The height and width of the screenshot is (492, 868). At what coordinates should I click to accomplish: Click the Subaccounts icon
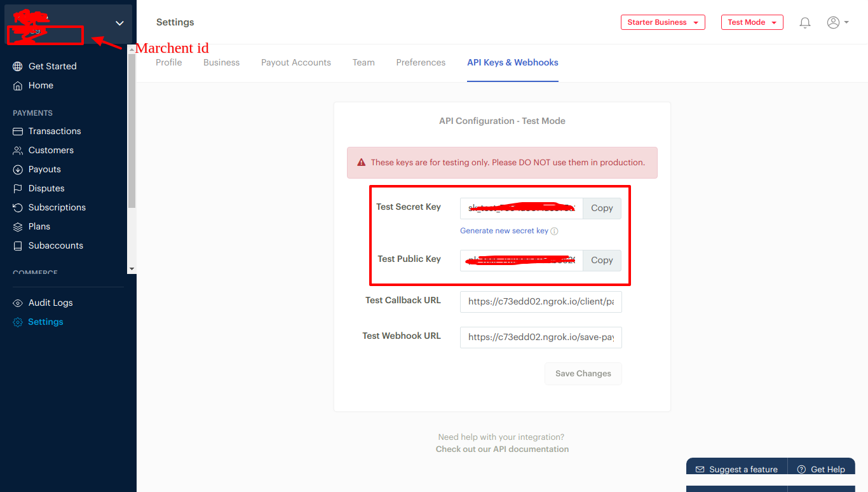pyautogui.click(x=18, y=245)
